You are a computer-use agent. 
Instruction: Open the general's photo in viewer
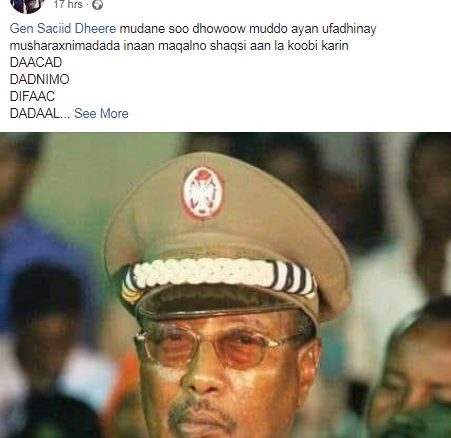click(225, 285)
